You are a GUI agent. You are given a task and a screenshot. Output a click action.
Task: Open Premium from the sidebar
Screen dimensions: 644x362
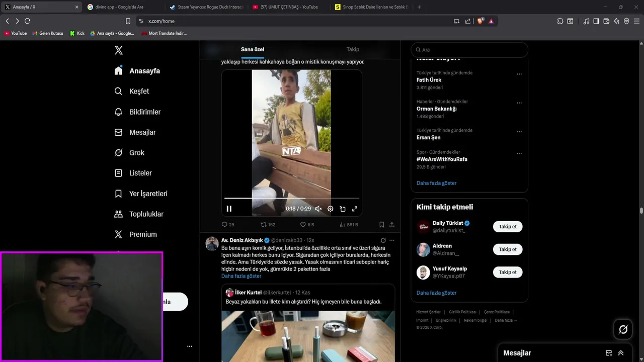point(135,234)
